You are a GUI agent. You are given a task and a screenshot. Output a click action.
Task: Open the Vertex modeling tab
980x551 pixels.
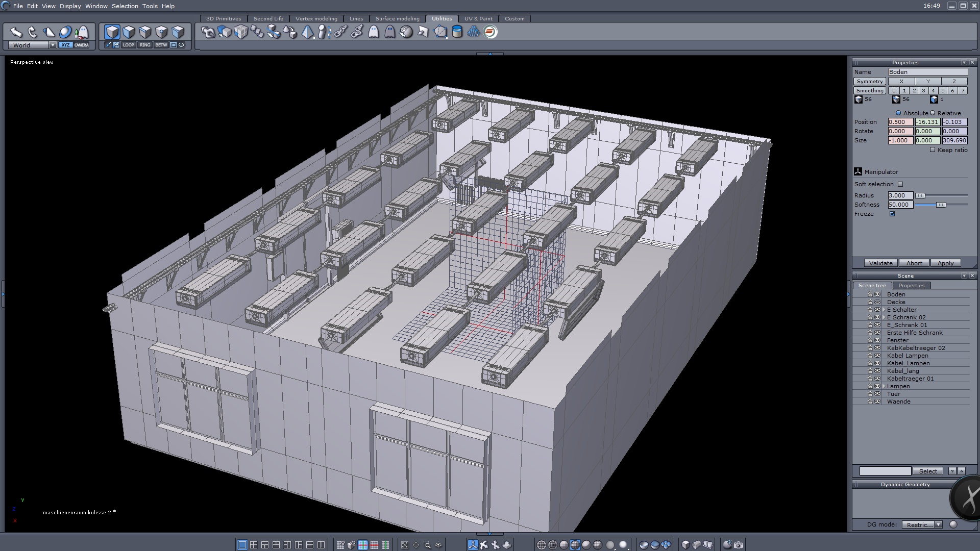tap(316, 18)
